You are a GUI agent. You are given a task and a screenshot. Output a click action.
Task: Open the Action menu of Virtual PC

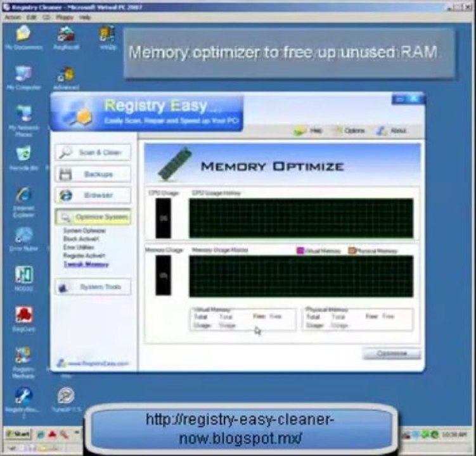click(13, 17)
